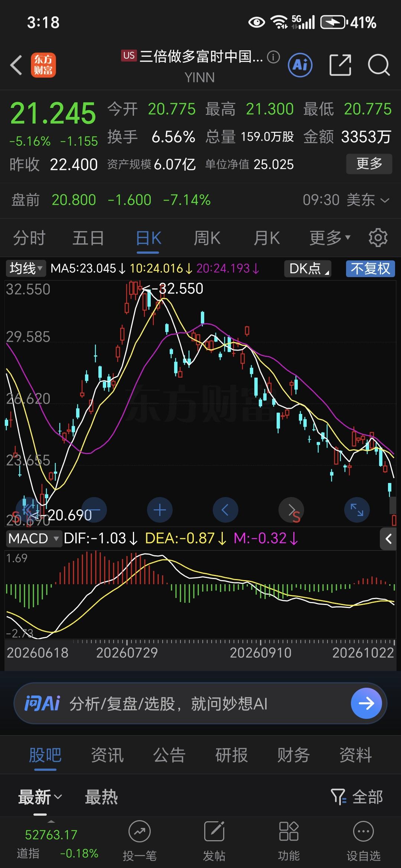The height and width of the screenshot is (868, 401).
Task: Tap the back arrow icon
Action: (16, 65)
